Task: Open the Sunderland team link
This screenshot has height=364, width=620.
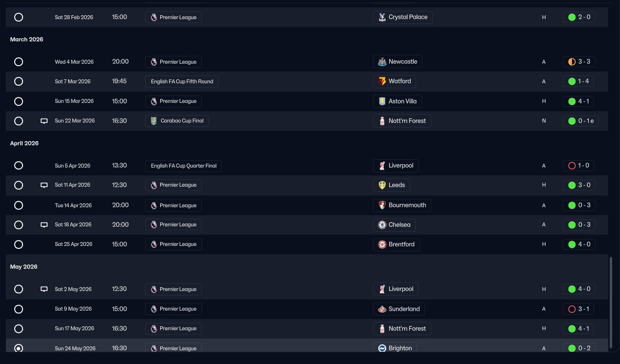Action: pos(404,309)
